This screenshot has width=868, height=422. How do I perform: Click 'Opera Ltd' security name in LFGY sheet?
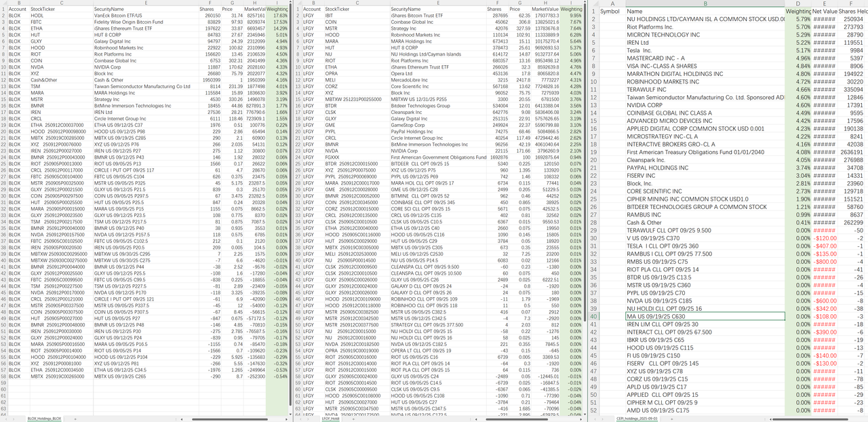click(x=438, y=74)
